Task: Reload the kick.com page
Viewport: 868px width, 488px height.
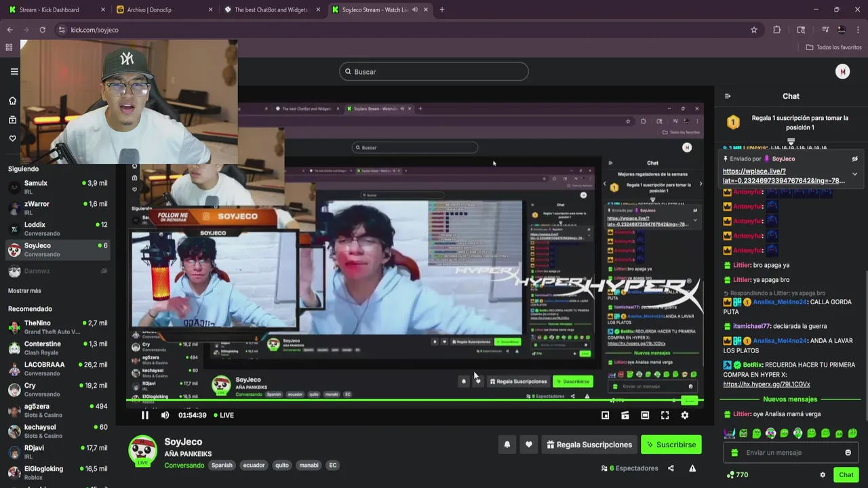Action: (x=42, y=30)
